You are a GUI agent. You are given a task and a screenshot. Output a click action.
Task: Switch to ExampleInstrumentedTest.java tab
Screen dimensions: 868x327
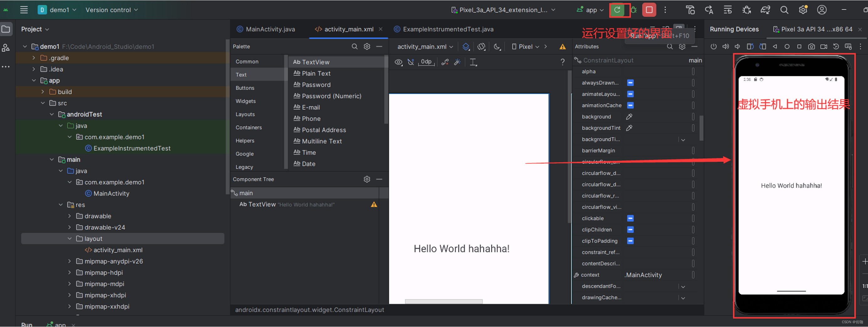click(444, 29)
